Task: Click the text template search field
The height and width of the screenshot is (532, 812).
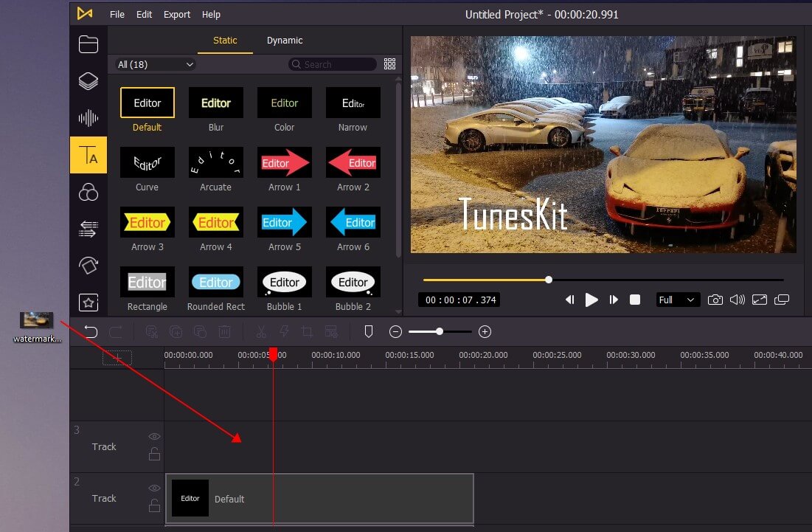Action: click(333, 64)
